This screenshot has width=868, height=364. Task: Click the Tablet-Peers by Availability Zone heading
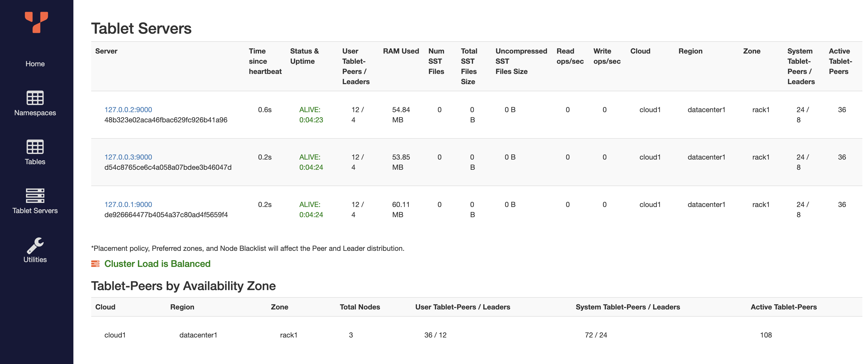[x=183, y=285]
